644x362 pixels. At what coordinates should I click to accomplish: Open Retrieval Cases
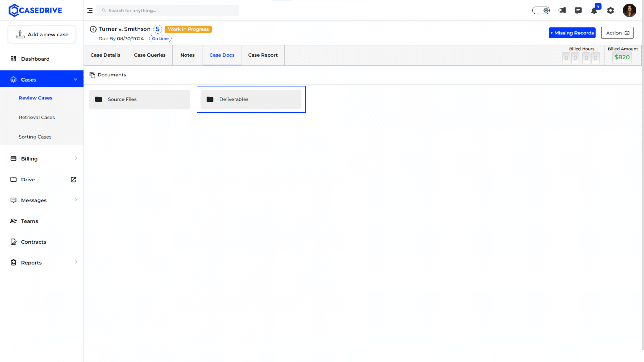coord(37,117)
